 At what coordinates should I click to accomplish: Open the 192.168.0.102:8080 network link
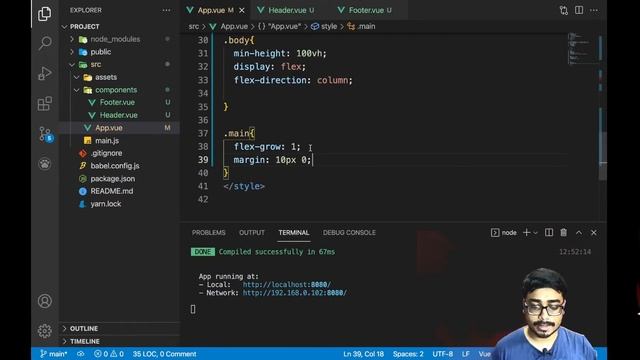[294, 293]
